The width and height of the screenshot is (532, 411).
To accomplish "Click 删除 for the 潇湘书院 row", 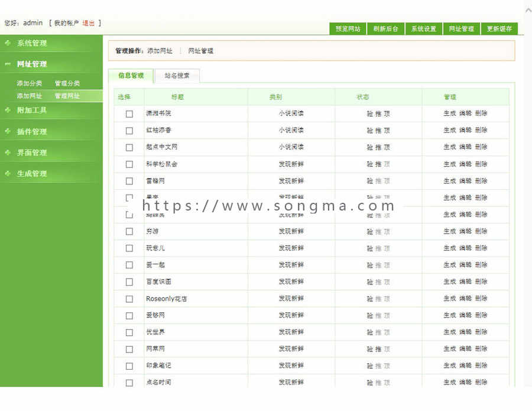I will [x=481, y=114].
